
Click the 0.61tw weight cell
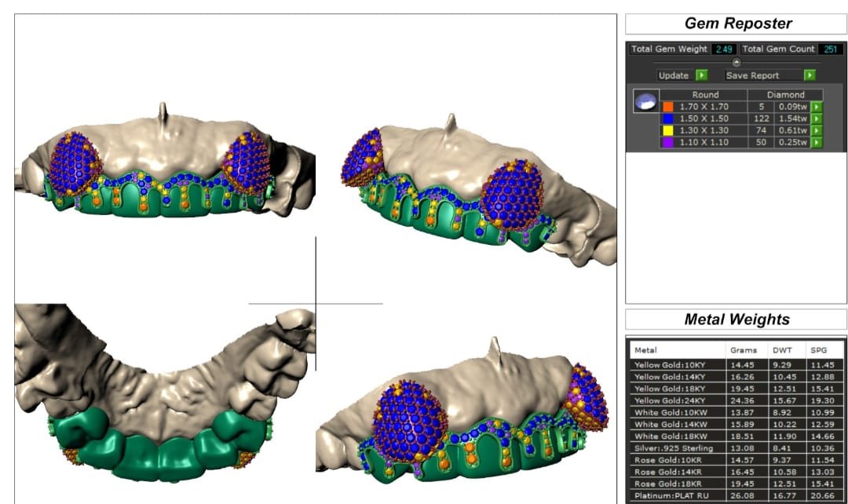point(793,130)
